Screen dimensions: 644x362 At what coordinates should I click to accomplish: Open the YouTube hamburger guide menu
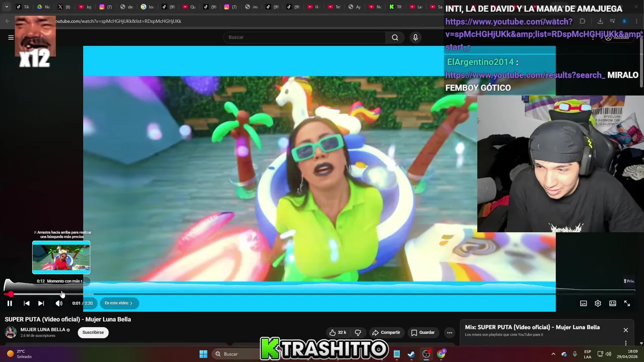click(x=11, y=37)
